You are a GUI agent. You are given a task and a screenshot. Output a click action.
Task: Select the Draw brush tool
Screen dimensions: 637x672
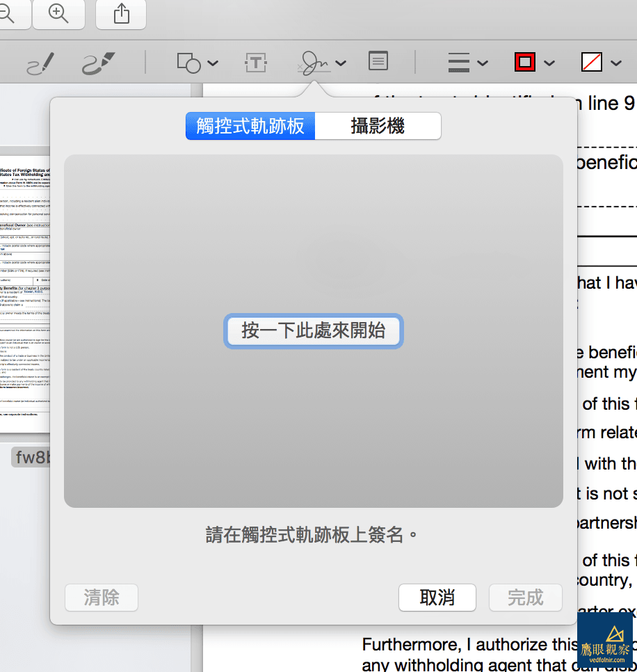[98, 63]
